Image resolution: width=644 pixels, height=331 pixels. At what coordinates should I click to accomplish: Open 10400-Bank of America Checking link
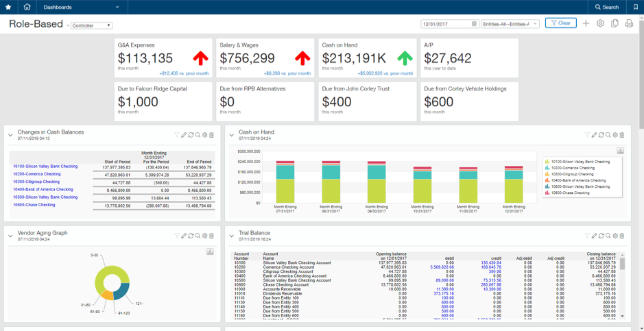point(43,190)
